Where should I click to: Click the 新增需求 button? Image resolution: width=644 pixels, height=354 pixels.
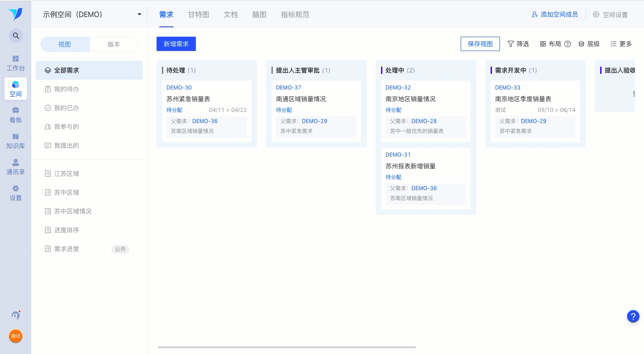(x=176, y=44)
